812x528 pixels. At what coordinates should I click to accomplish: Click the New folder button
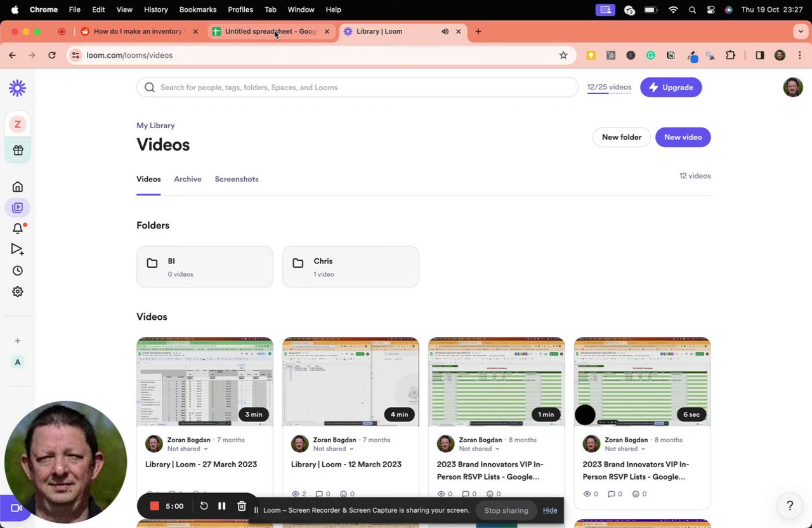(622, 137)
